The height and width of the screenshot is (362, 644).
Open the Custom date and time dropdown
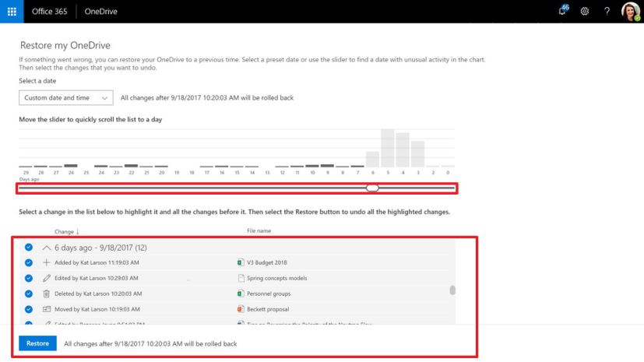65,97
